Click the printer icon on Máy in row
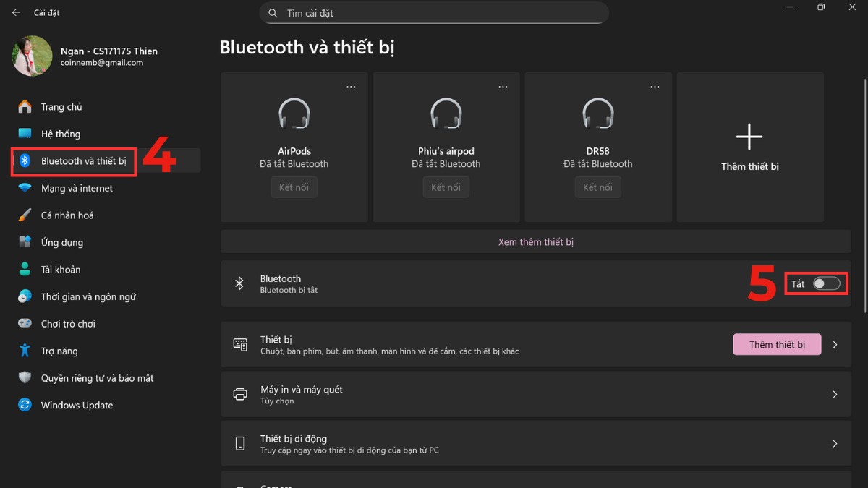This screenshot has width=868, height=488. click(239, 393)
